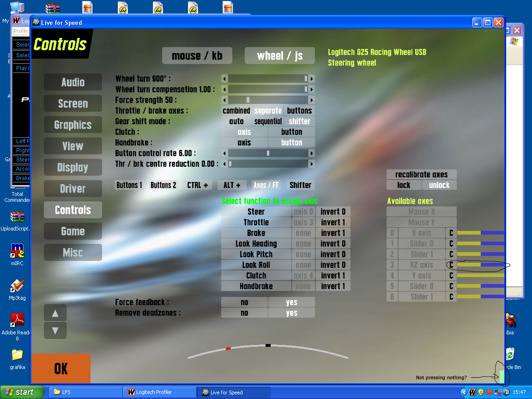This screenshot has height=399, width=532.
Task: Set throttle/brake axes to separate
Action: click(268, 111)
